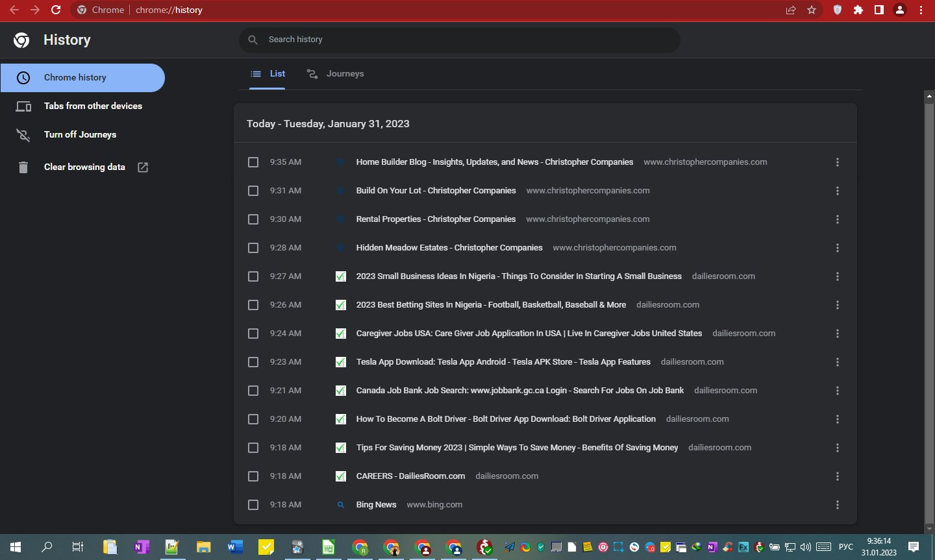This screenshot has height=560, width=935.
Task: Click Turn off Journeys in sidebar
Action: 82,135
